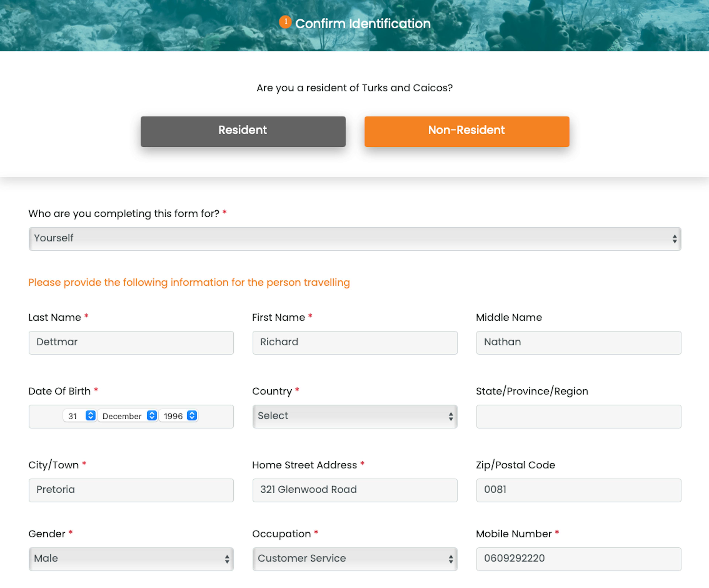This screenshot has width=709, height=588.
Task: Choose the Resident button
Action: tap(243, 131)
